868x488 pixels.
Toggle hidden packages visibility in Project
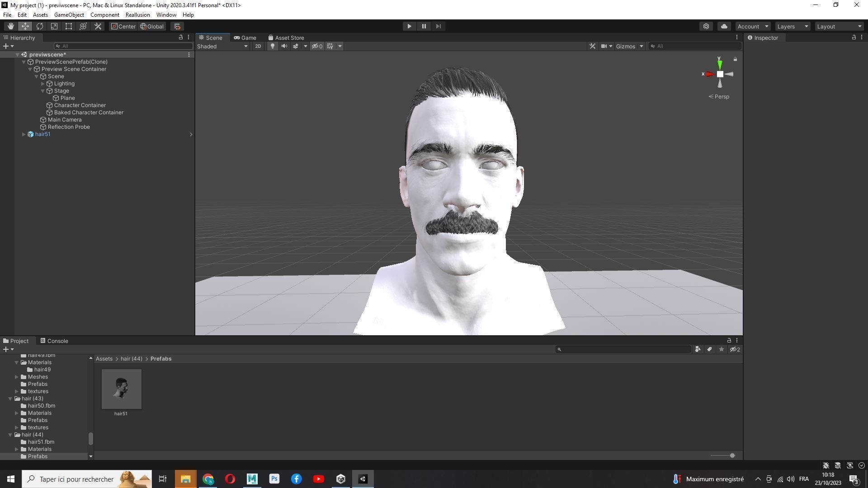pos(735,349)
